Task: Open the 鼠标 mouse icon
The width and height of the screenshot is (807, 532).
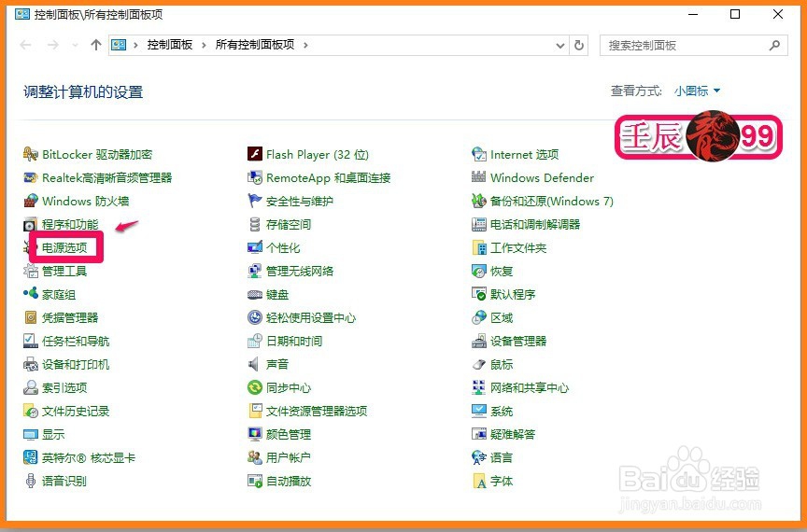Action: 479,364
